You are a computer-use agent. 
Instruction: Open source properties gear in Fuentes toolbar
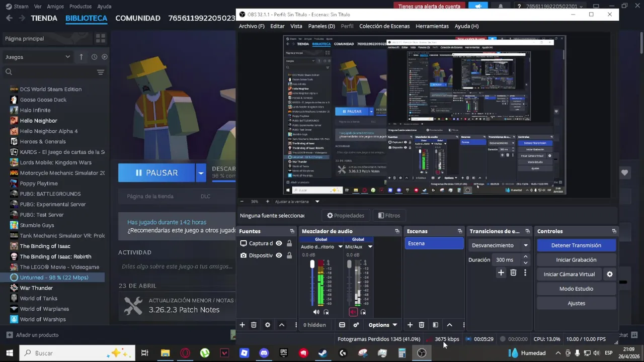tap(268, 325)
